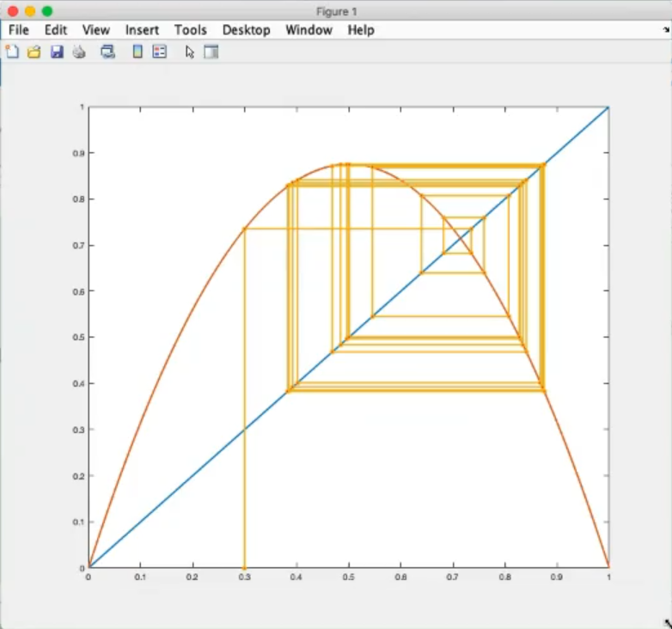Open the Tools menu
Screen dimensions: 672x629
click(x=190, y=30)
